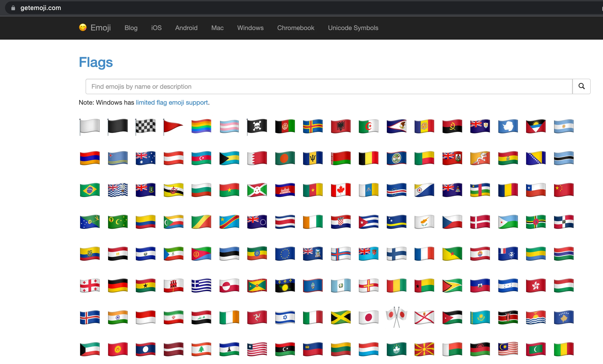Select the Greenland flag emoji

click(x=229, y=285)
